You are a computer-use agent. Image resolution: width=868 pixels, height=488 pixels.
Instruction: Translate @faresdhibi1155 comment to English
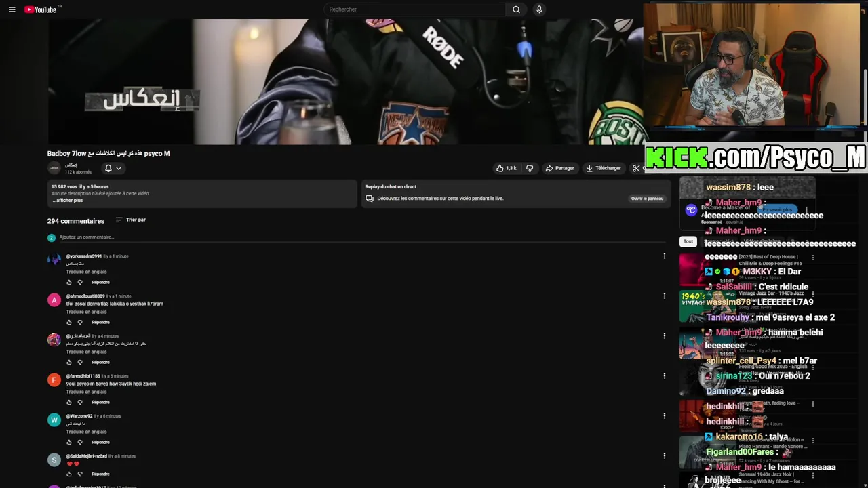(86, 392)
